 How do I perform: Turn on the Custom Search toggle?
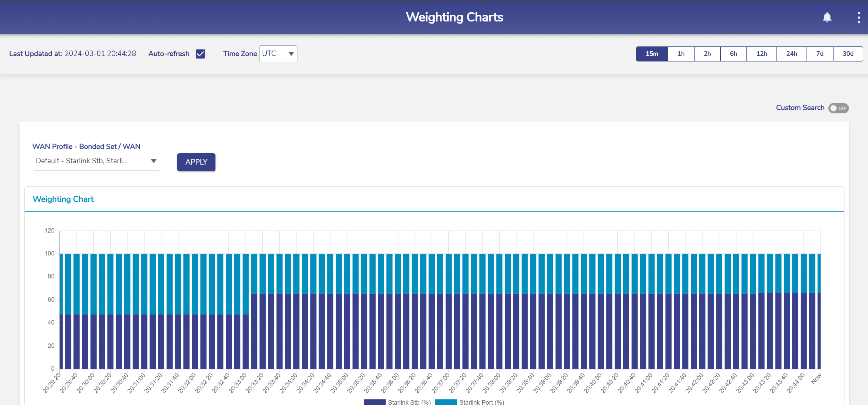click(838, 108)
